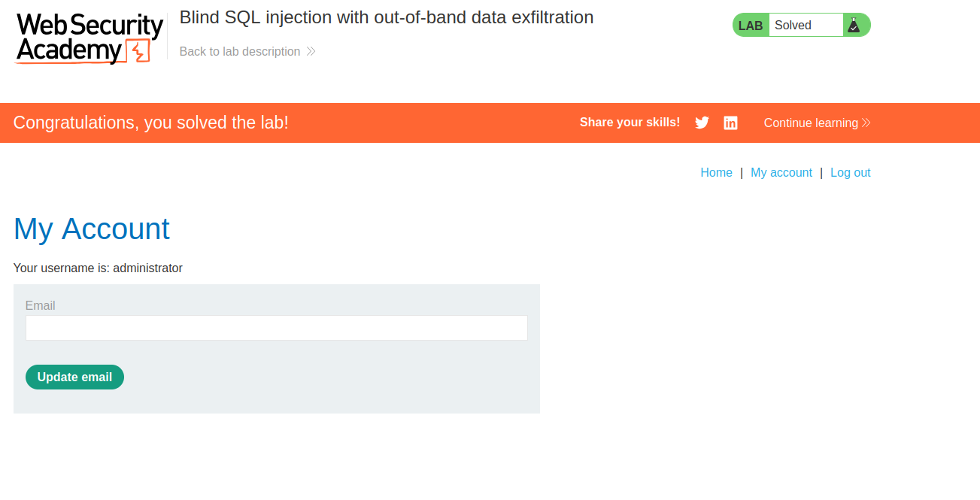
Task: Go to the Home page
Action: (716, 172)
